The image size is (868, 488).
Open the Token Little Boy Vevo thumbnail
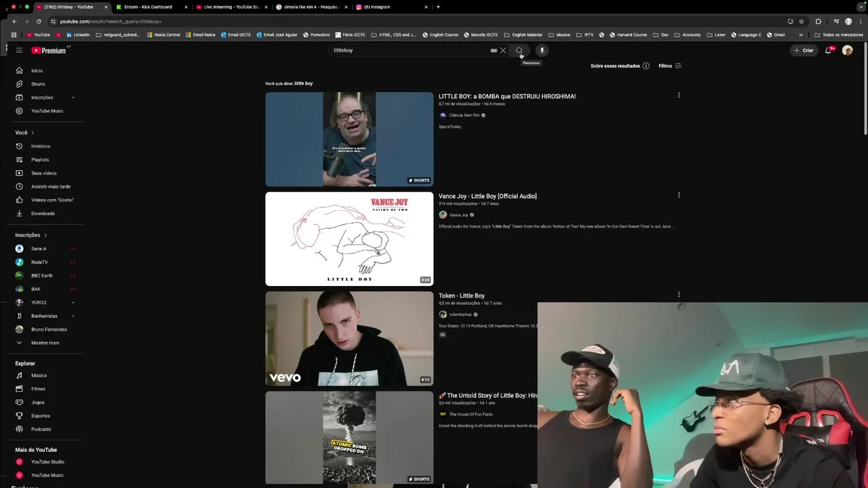point(349,338)
